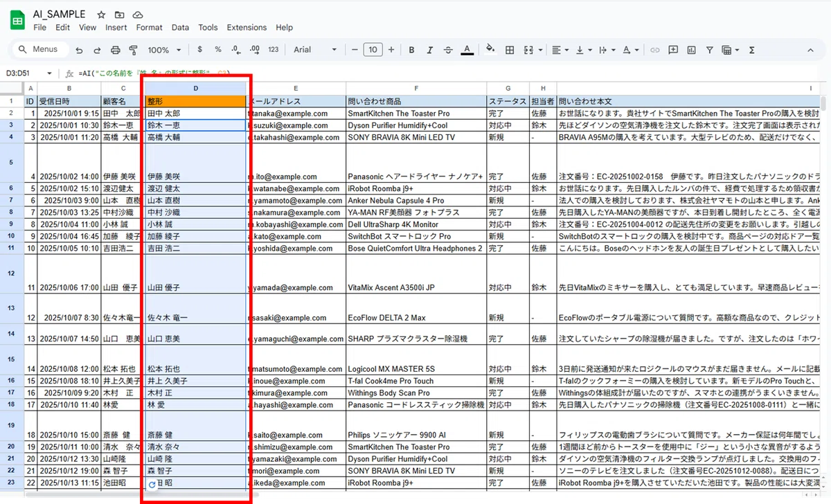Image resolution: width=831 pixels, height=504 pixels.
Task: Expand the merge cells dropdown arrow
Action: click(x=540, y=50)
